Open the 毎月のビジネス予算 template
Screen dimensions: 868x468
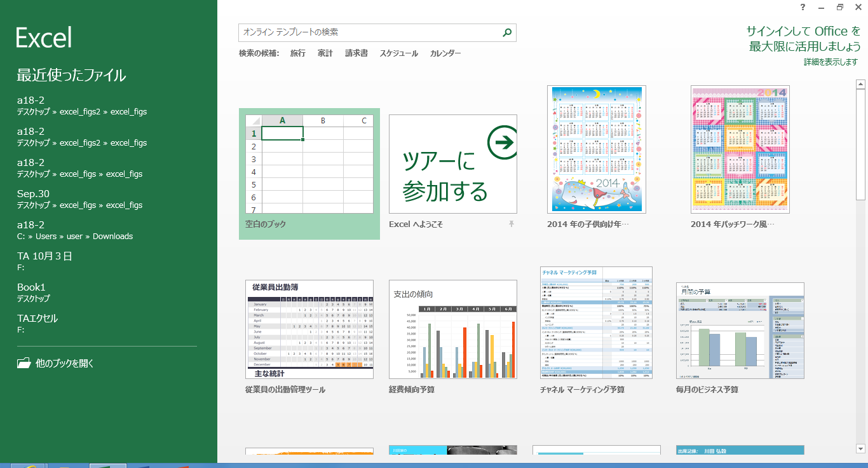point(740,331)
